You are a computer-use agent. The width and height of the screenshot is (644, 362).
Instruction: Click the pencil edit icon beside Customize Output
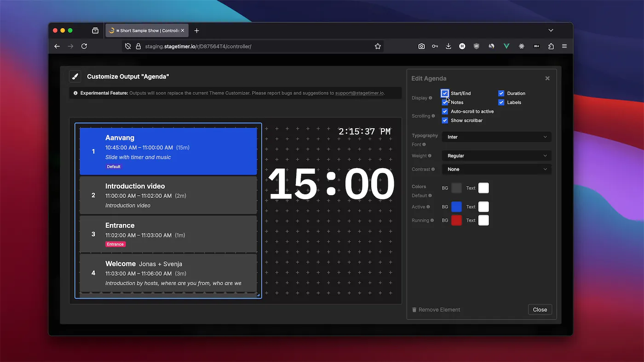tap(75, 76)
